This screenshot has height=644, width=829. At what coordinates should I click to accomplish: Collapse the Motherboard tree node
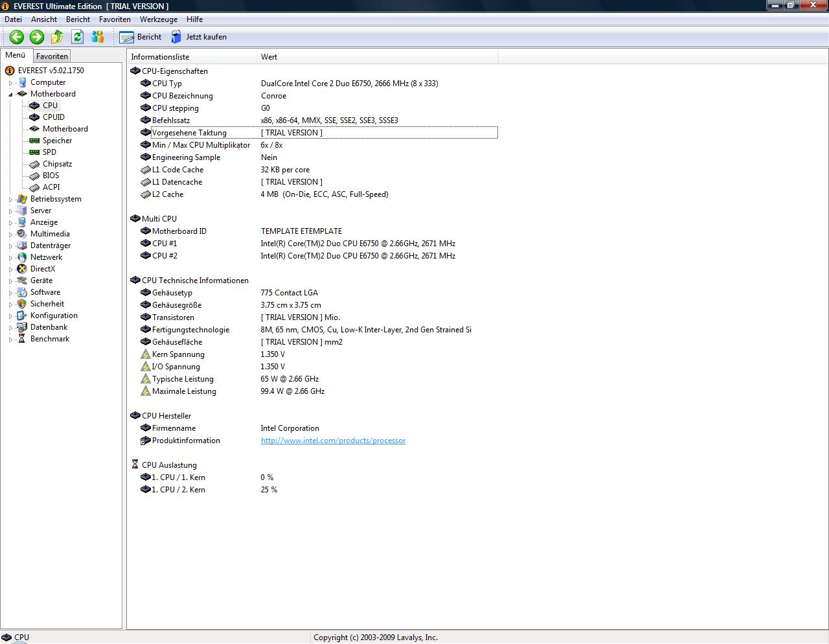[11, 95]
